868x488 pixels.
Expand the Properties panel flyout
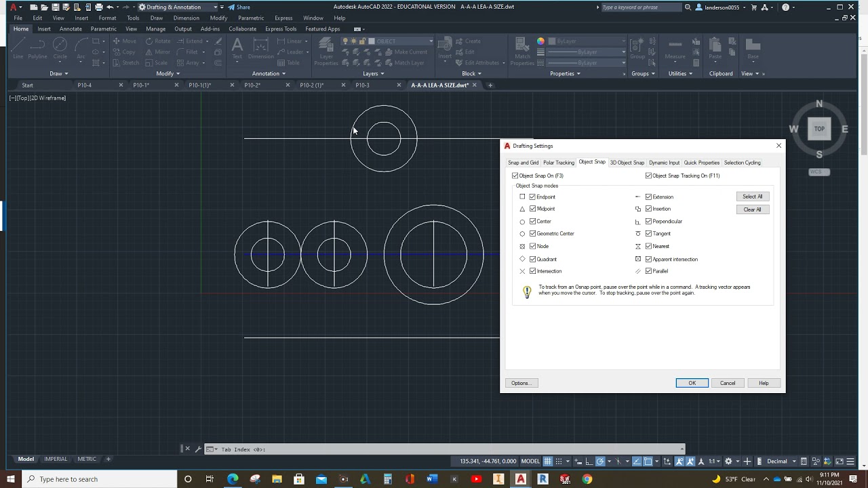[x=565, y=73]
